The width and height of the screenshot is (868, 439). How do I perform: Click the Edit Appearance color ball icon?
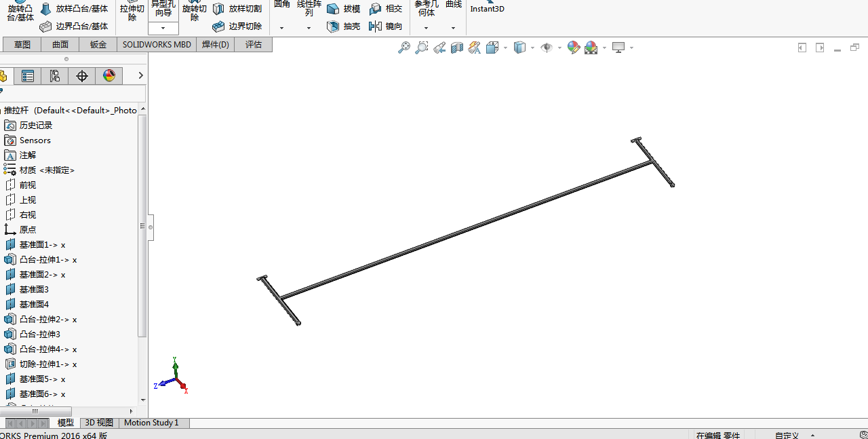click(x=574, y=47)
